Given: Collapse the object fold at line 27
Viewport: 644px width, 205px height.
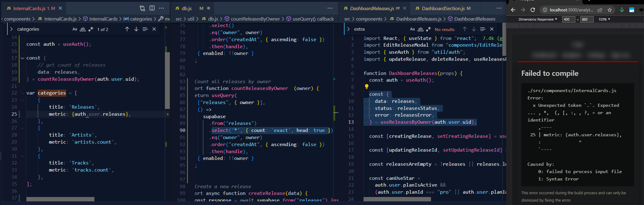Looking at the screenshot, I should coord(22,128).
